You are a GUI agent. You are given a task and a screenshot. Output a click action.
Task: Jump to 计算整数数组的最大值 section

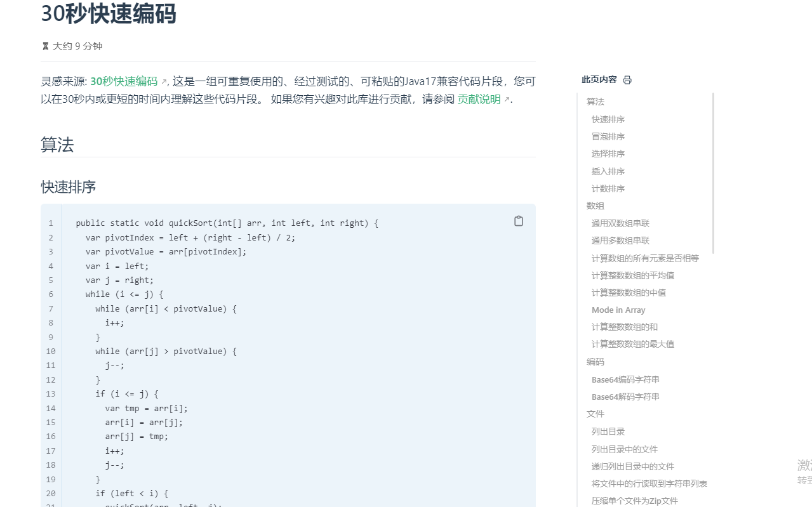tap(633, 344)
